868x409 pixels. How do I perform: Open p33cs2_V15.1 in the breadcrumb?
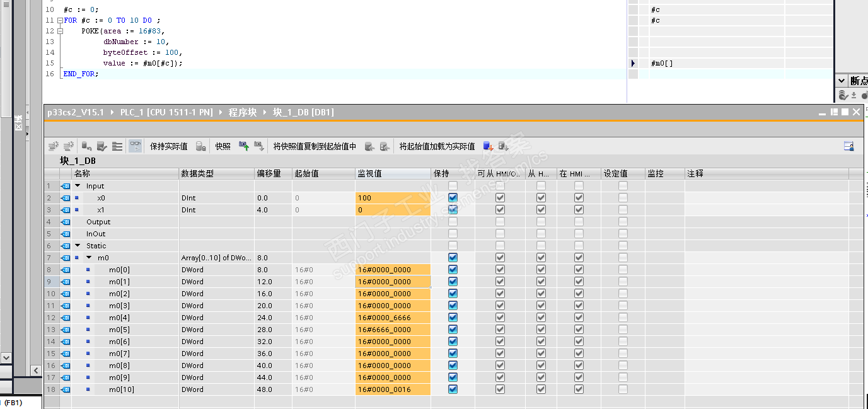pyautogui.click(x=76, y=112)
